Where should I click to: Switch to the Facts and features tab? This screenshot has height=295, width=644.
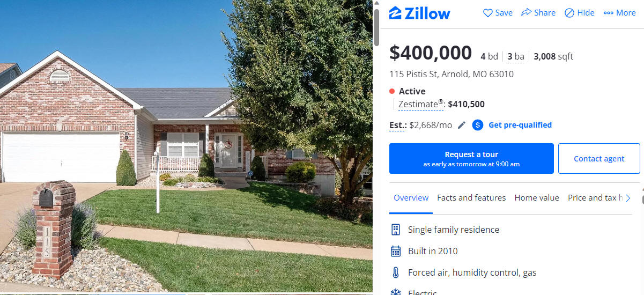(471, 198)
